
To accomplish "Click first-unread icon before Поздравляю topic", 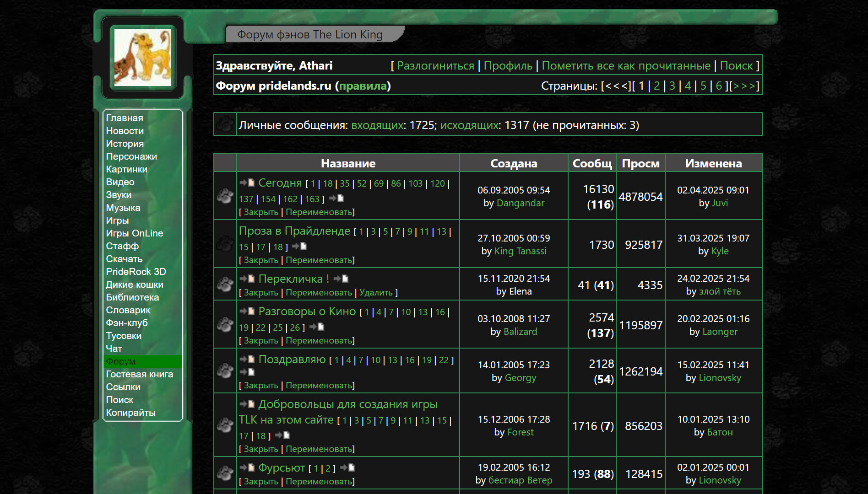I will tap(247, 360).
